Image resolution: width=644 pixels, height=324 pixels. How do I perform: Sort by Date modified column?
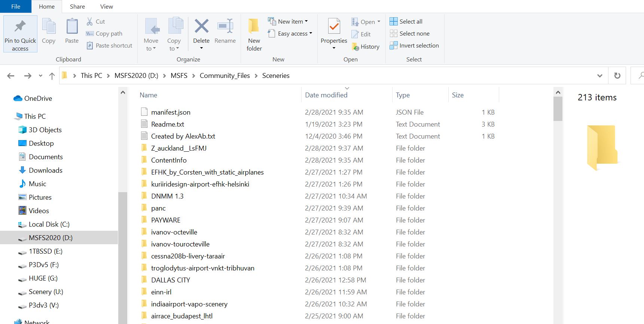pyautogui.click(x=326, y=95)
